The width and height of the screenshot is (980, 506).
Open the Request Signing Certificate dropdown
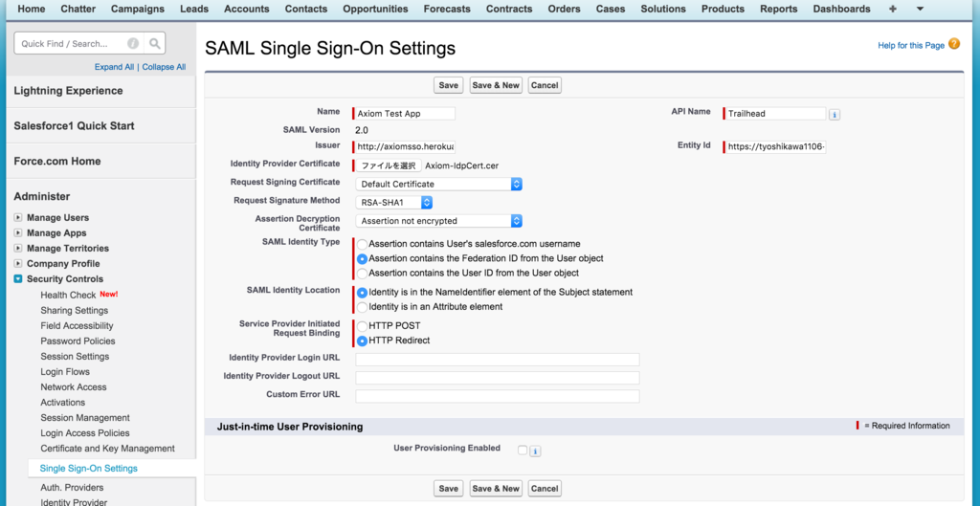point(438,185)
